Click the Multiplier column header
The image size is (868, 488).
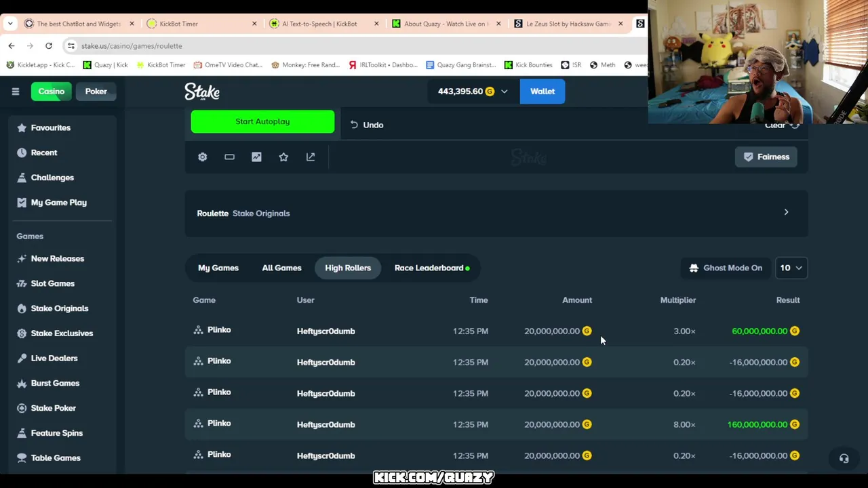tap(678, 300)
